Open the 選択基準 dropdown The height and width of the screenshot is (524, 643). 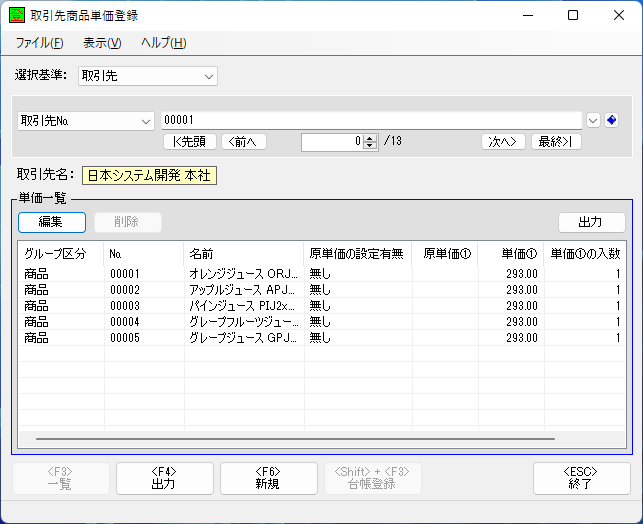click(147, 75)
